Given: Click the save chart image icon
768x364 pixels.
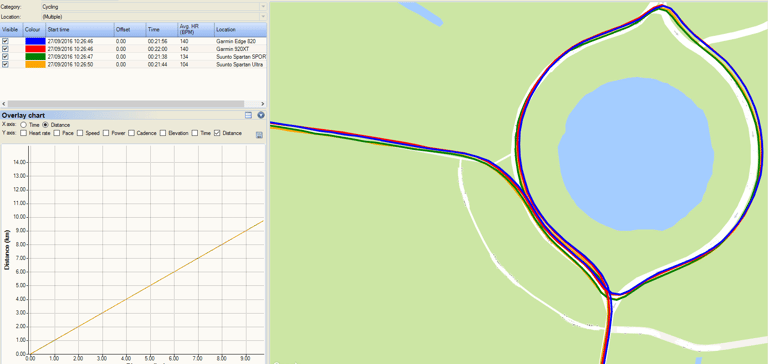Looking at the screenshot, I should pyautogui.click(x=260, y=135).
